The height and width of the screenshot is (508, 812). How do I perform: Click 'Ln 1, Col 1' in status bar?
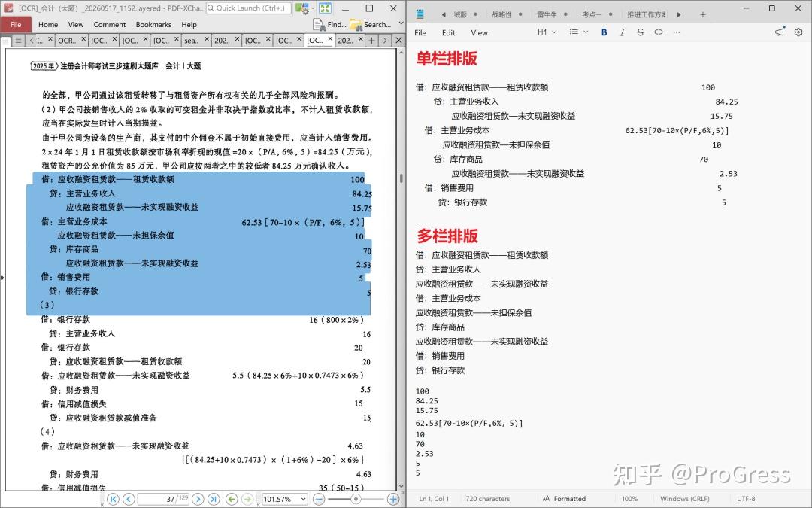[434, 499]
